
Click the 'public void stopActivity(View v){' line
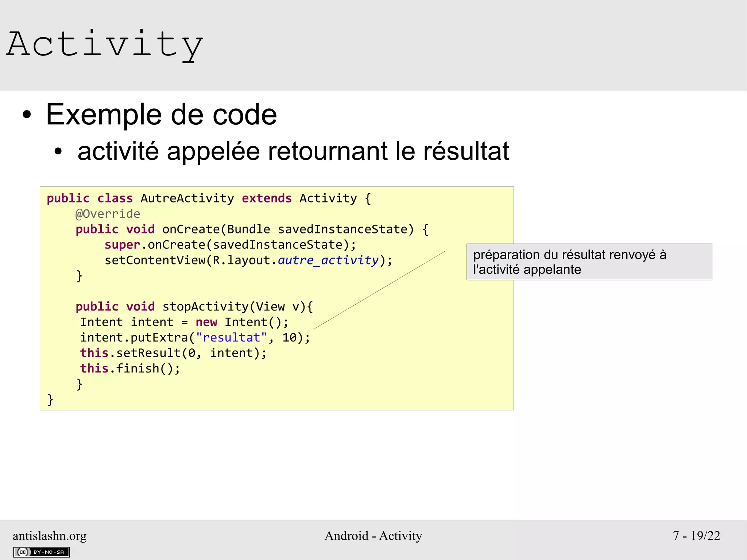pos(194,306)
